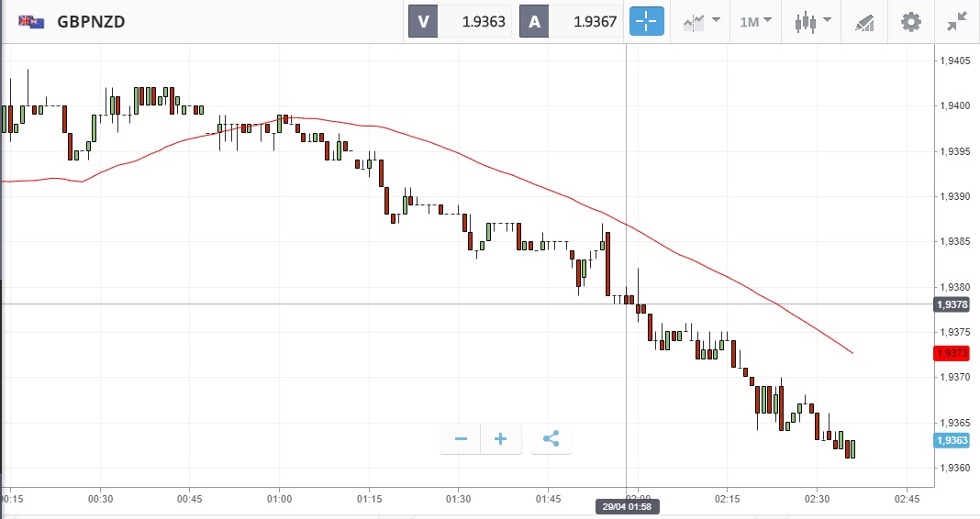The height and width of the screenshot is (519, 980).
Task: Click the red moving average value label 1.9373
Action: click(952, 353)
